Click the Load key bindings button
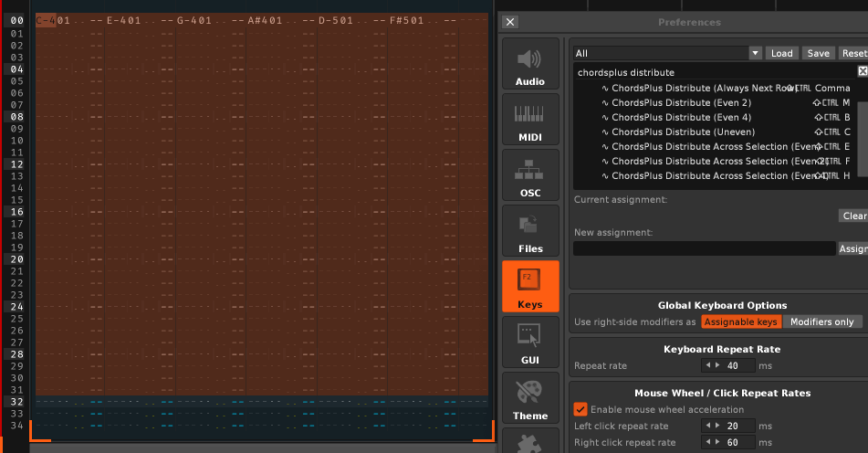The image size is (868, 453). click(x=781, y=53)
